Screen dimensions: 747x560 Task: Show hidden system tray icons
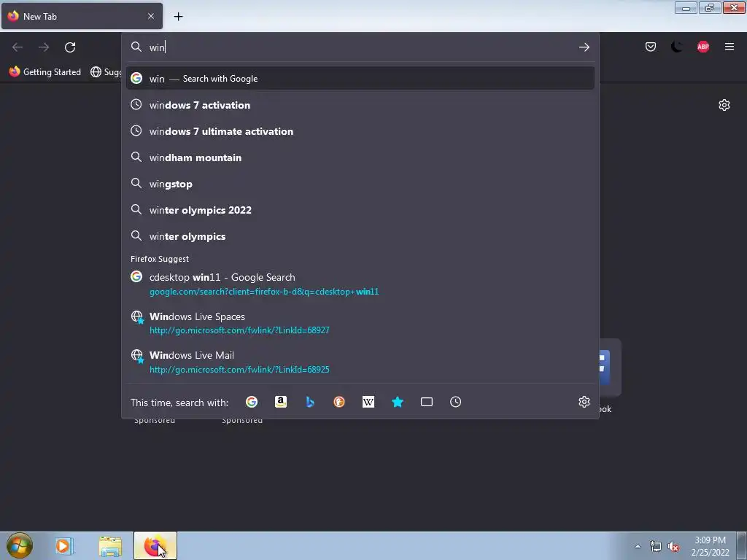tap(638, 546)
